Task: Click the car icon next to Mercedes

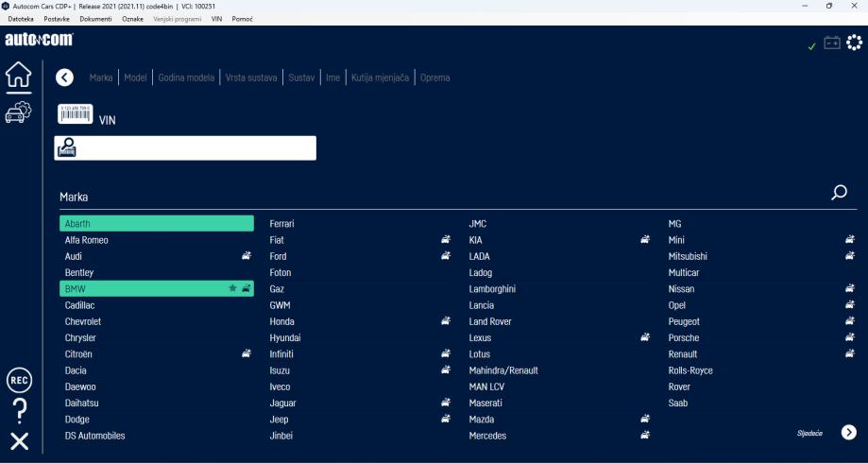Action: click(645, 436)
